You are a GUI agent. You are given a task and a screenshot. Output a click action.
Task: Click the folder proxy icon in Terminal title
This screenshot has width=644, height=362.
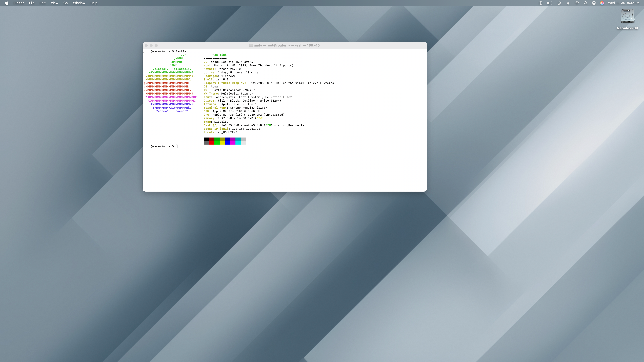[x=251, y=46]
